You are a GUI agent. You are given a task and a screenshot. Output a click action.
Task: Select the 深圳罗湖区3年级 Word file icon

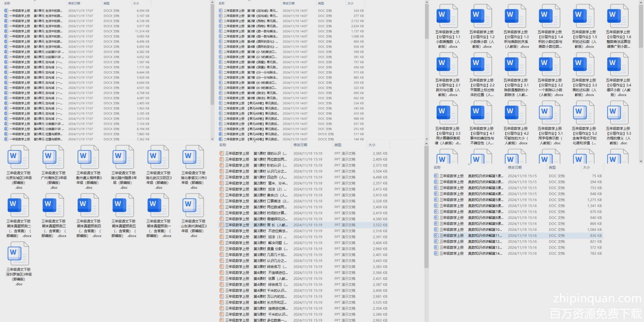18,253
